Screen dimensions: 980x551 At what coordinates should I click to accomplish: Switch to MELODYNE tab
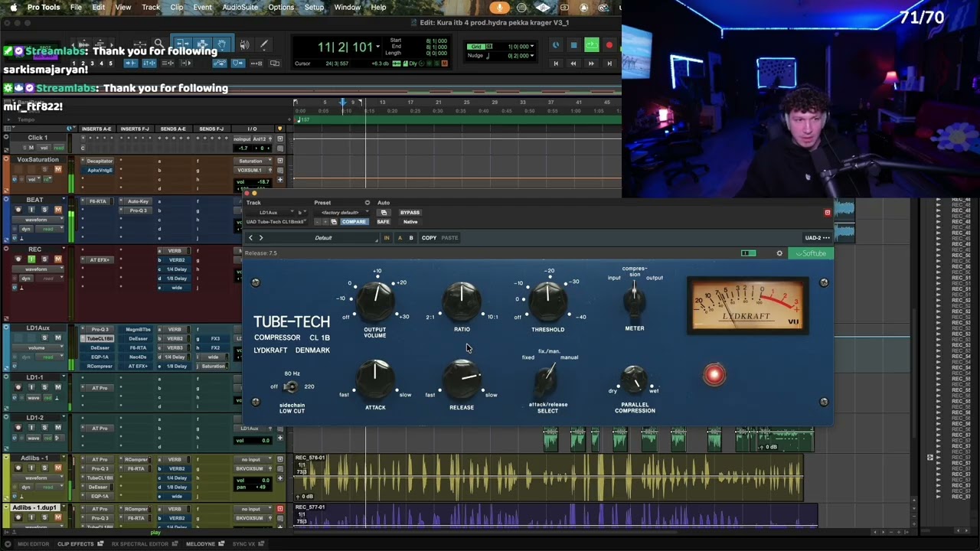201,544
